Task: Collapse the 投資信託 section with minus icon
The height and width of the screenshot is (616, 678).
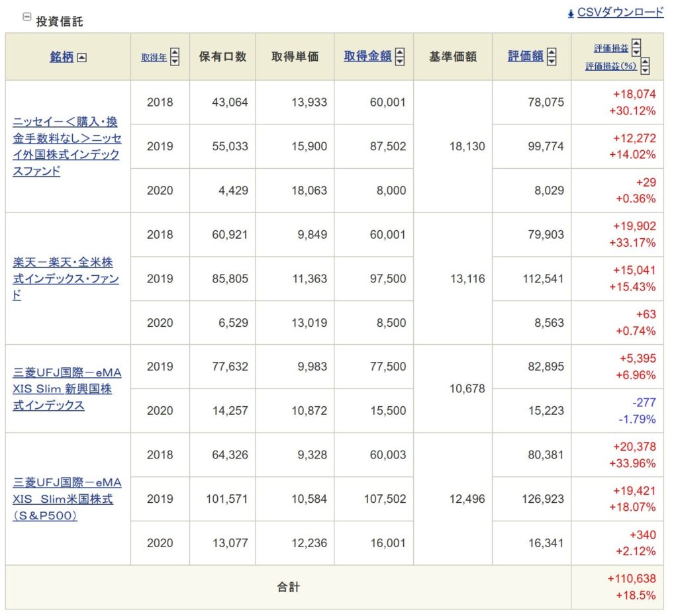Action: coord(26,17)
